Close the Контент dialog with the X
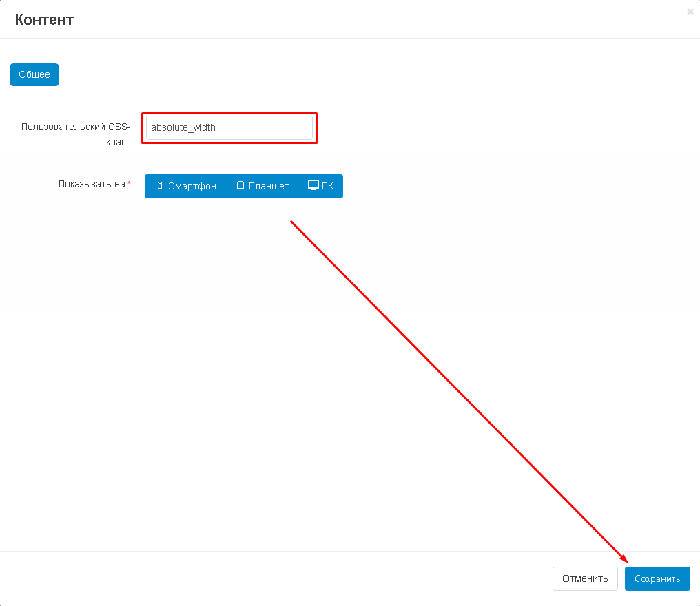The height and width of the screenshot is (606, 700). click(690, 12)
